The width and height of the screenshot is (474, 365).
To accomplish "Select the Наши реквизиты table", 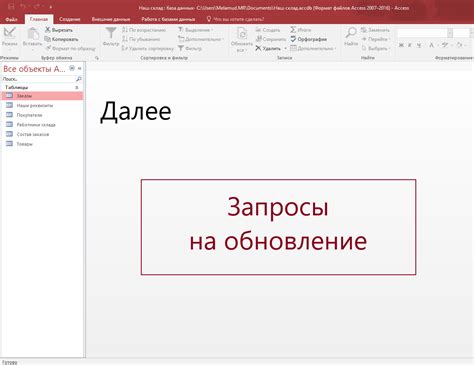I will (42, 105).
